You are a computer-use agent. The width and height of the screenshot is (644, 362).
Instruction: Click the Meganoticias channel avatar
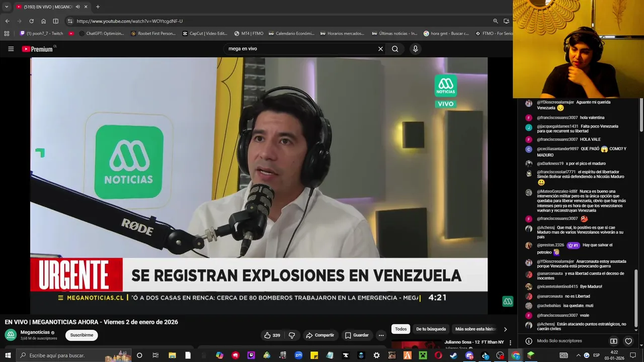pos(11,335)
